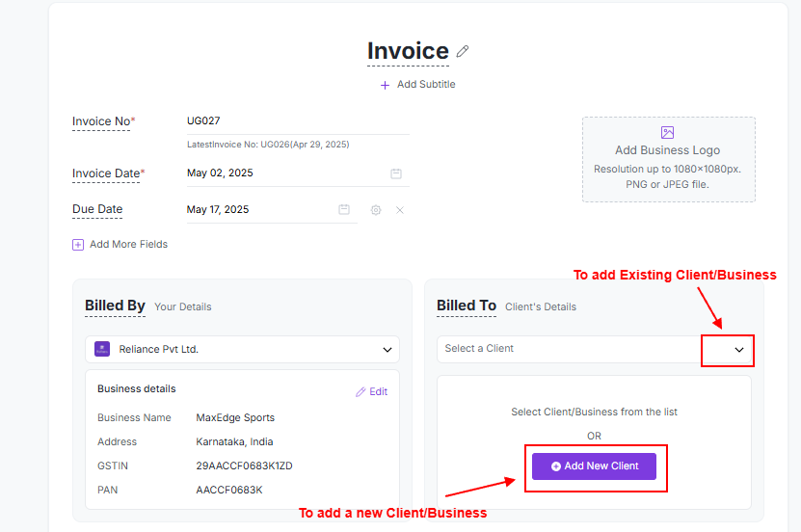Image resolution: width=801 pixels, height=532 pixels.
Task: Click the Reliance Pvt Ltd. business logo icon
Action: (x=102, y=349)
